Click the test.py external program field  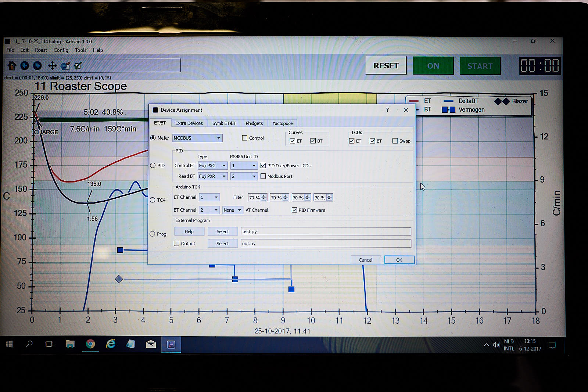(x=326, y=231)
